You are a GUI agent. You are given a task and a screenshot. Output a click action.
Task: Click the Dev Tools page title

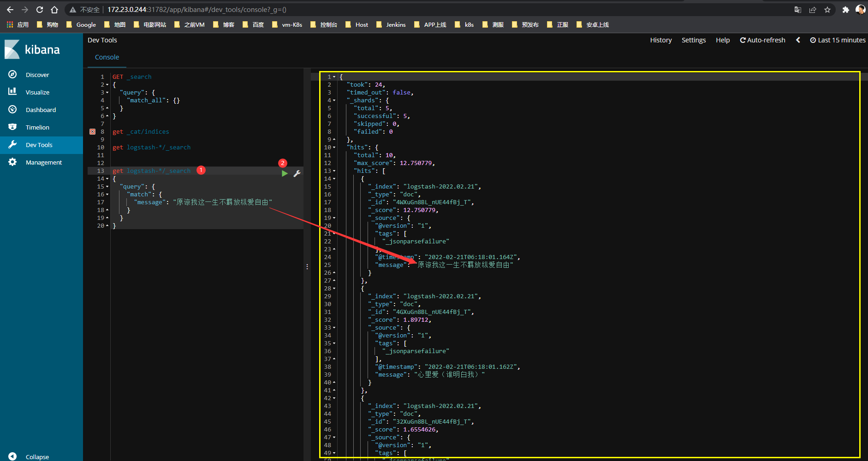click(102, 40)
